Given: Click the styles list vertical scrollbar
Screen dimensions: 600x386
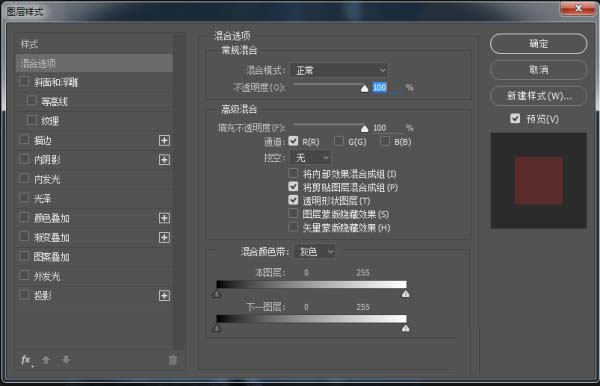Looking at the screenshot, I should 179,191.
